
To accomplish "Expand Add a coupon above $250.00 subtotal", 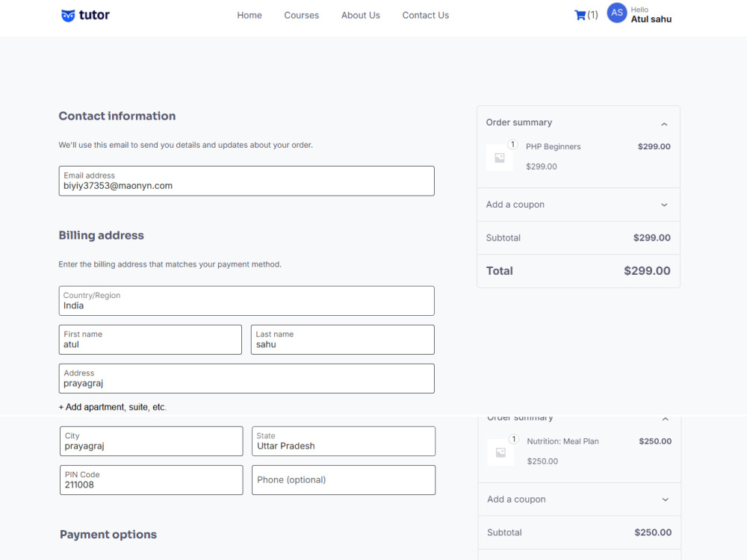I will click(x=580, y=500).
